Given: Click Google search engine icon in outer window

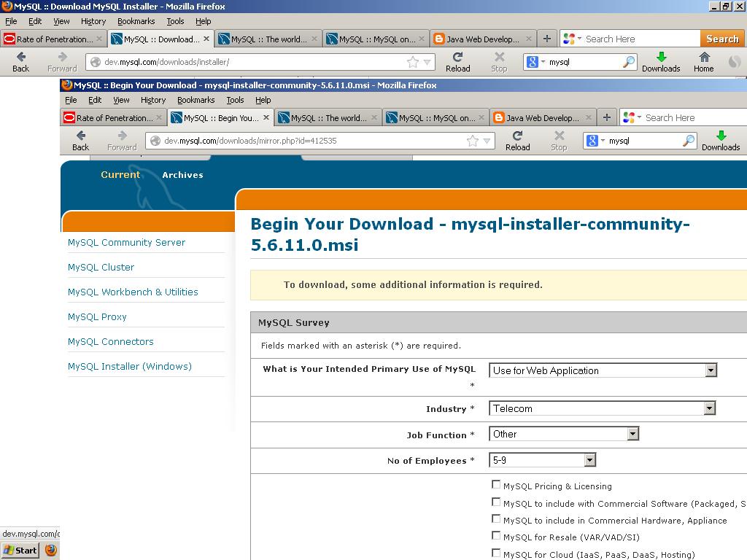Looking at the screenshot, I should tap(533, 62).
